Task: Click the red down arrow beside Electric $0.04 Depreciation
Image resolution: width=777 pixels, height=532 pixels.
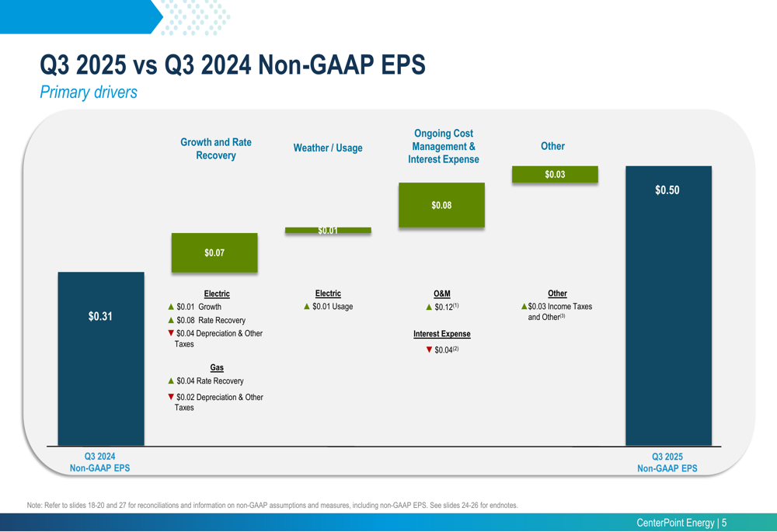Action: [x=171, y=333]
